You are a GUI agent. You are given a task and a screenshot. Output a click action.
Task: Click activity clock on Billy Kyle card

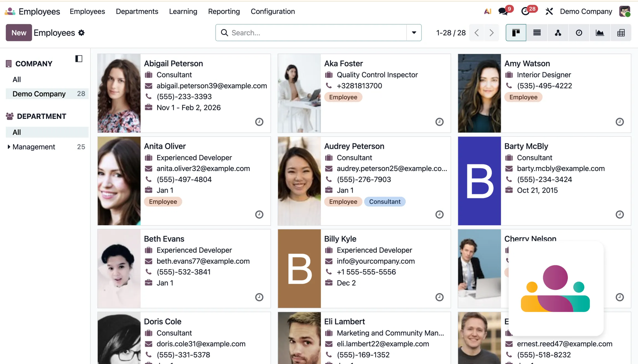439,297
